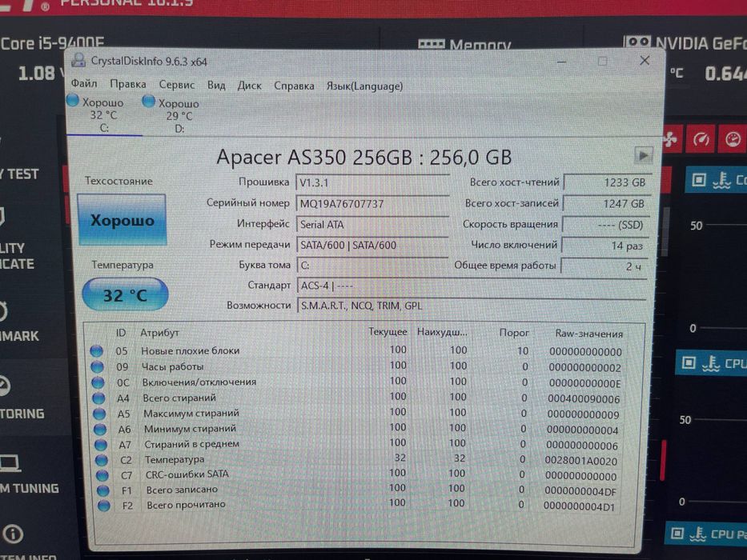Open the Файл menu
This screenshot has width=747, height=560.
tap(84, 84)
